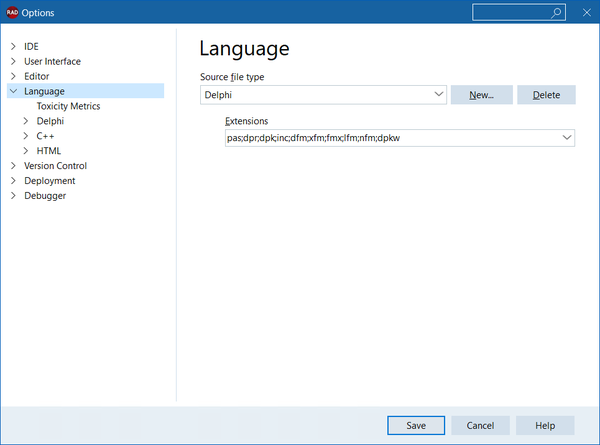Close the Options dialog

(x=587, y=13)
